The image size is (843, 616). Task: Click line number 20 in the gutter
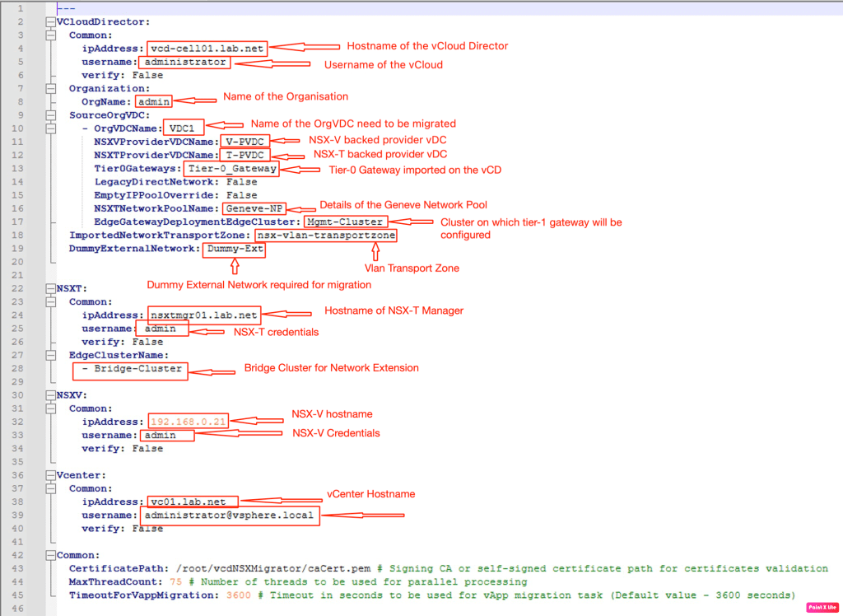point(20,262)
